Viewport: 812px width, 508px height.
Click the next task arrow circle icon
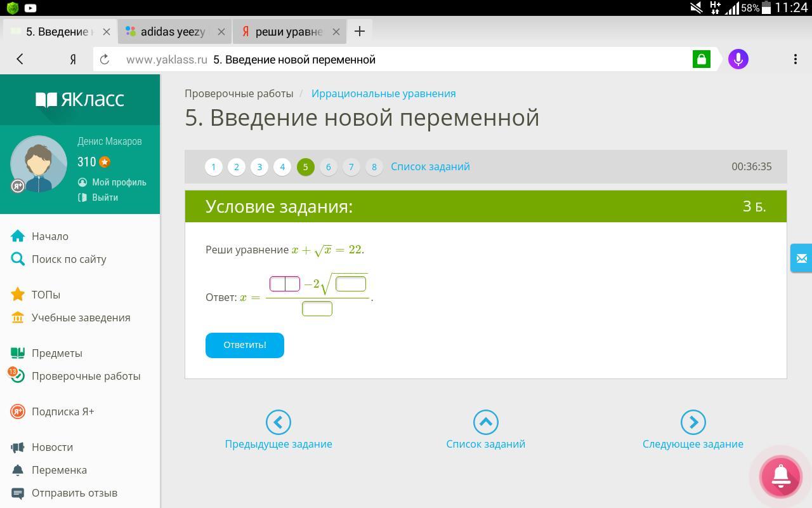click(x=693, y=422)
